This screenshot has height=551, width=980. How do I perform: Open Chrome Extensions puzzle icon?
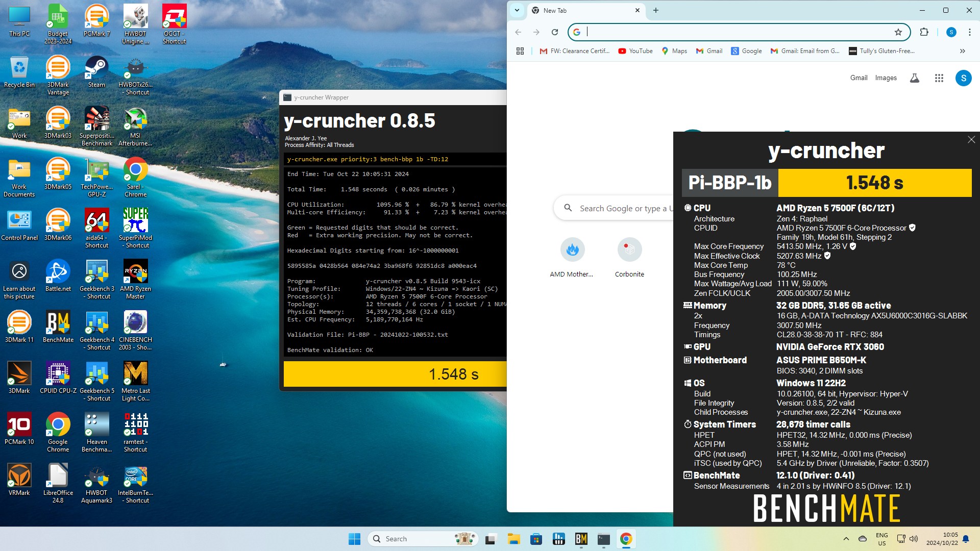pyautogui.click(x=924, y=32)
